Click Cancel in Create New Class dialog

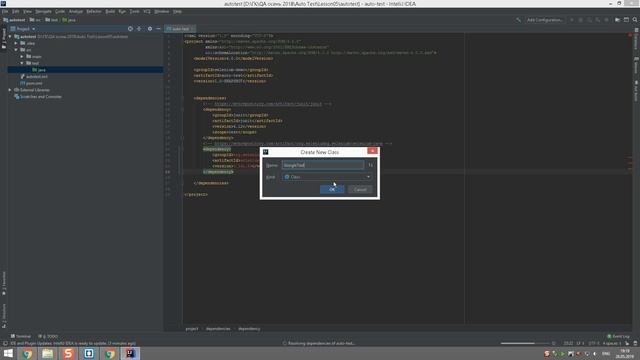pyautogui.click(x=360, y=189)
